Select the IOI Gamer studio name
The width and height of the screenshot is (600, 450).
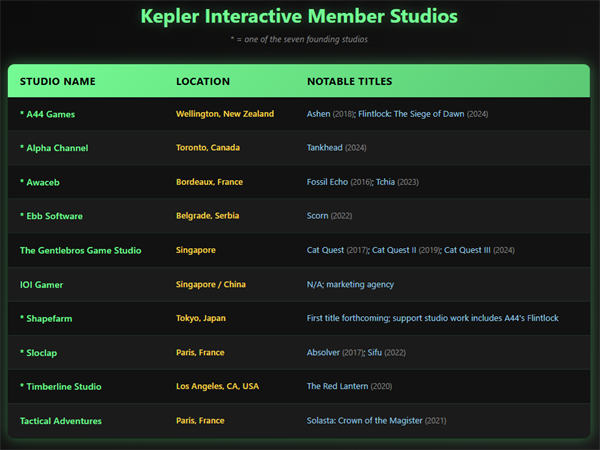coord(41,285)
